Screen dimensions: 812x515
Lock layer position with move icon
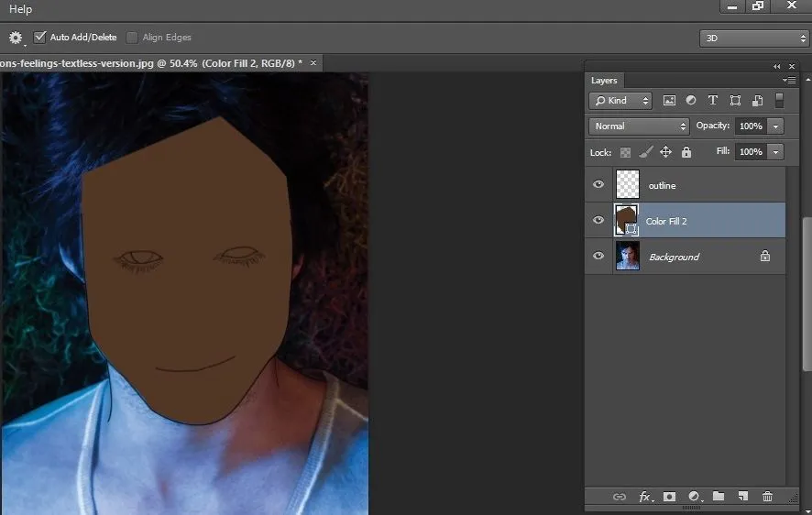(x=666, y=152)
